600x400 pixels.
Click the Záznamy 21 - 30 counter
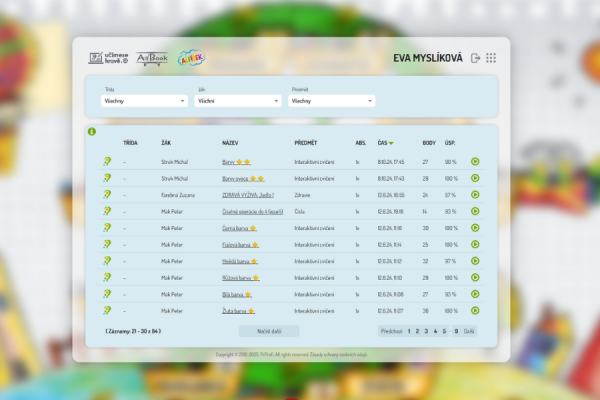(133, 331)
